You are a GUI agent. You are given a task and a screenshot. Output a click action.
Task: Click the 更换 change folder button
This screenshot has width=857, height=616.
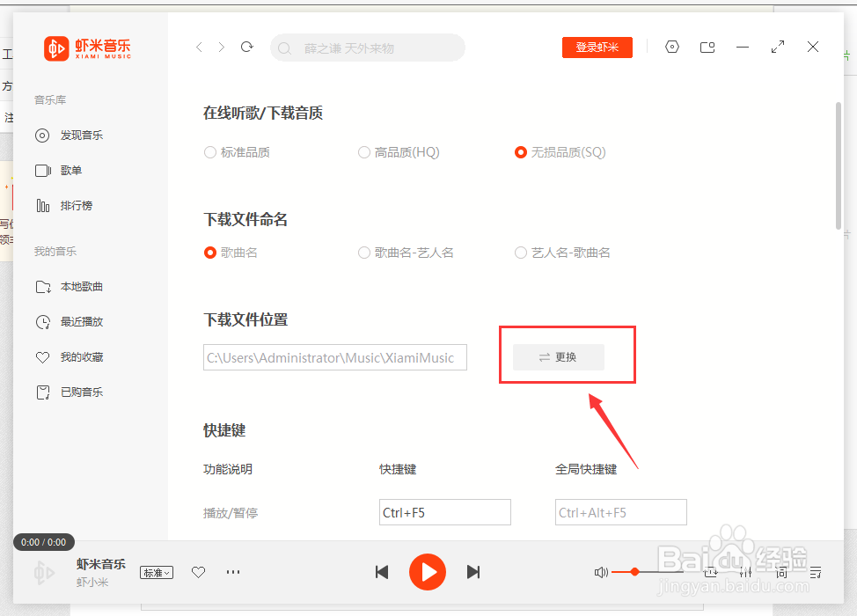[557, 357]
